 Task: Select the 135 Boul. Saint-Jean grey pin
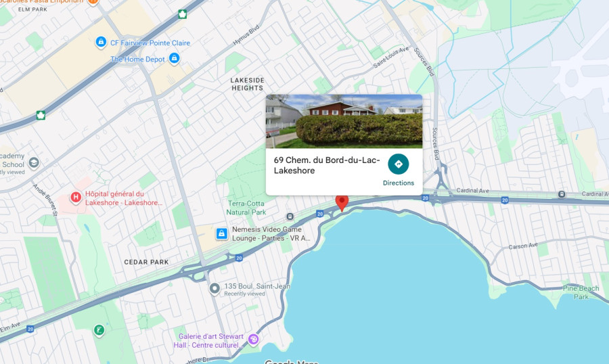pos(215,289)
